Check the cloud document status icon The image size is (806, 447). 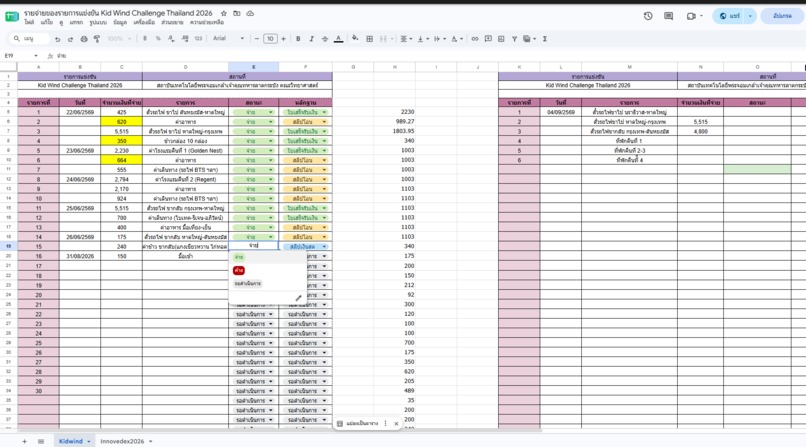(250, 13)
